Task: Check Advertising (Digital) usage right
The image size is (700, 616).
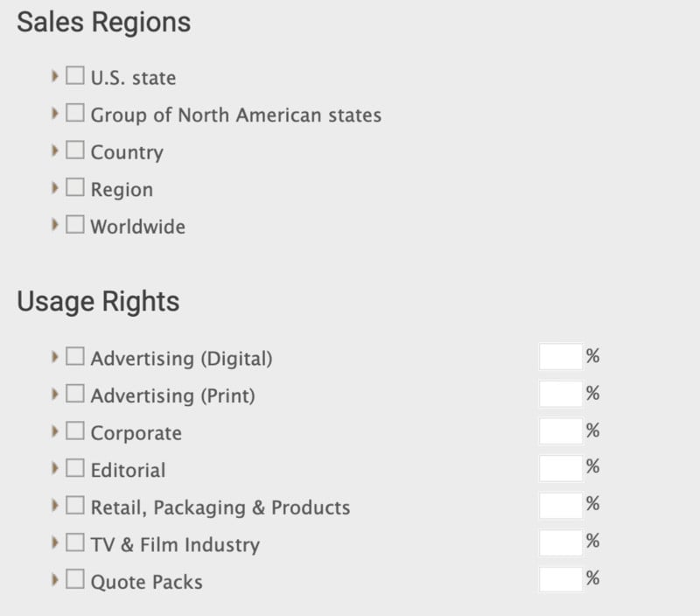Action: point(74,357)
